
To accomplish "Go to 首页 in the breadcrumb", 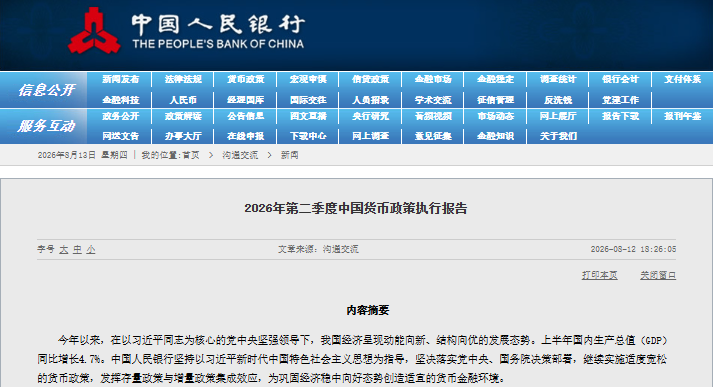I will (191, 155).
